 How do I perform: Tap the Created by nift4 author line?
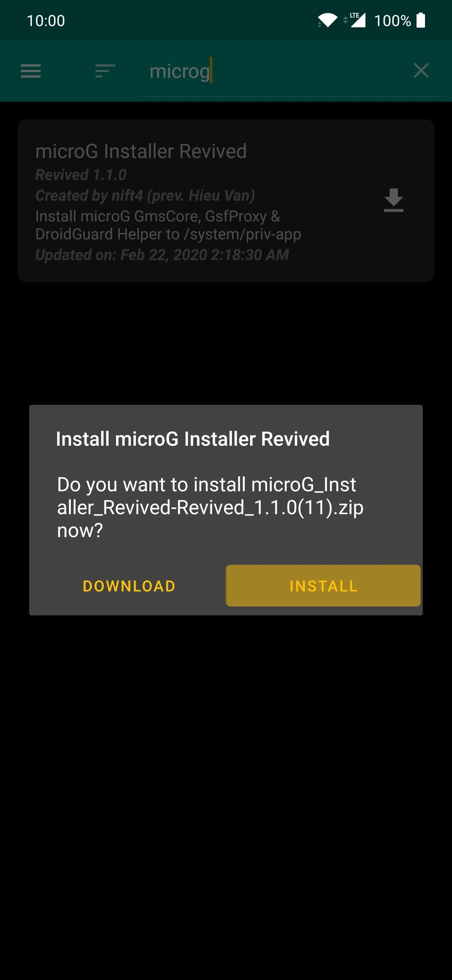pos(145,196)
